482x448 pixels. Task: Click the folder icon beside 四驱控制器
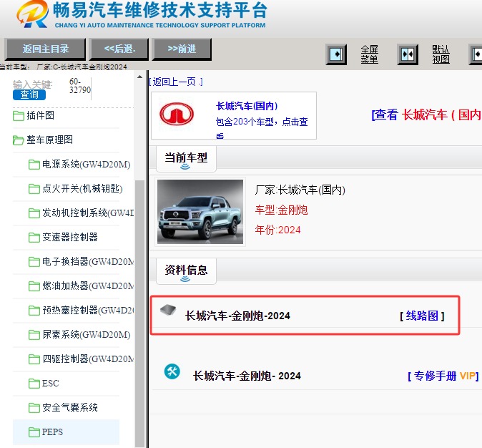tap(34, 359)
